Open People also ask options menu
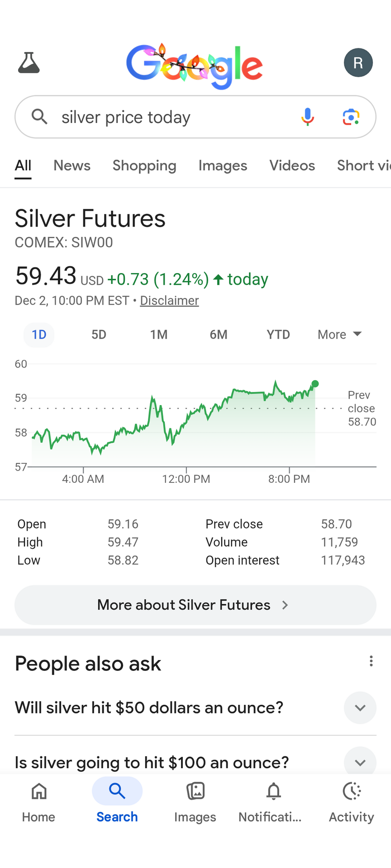 pyautogui.click(x=371, y=661)
